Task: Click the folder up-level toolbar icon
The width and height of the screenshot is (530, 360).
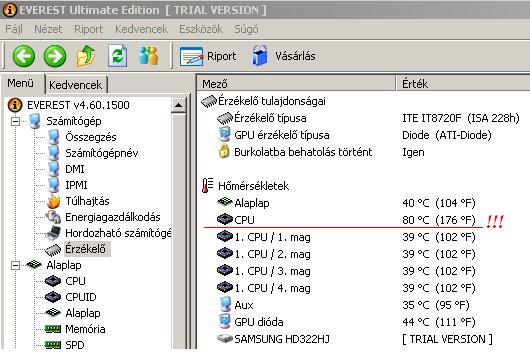Action: [x=86, y=56]
